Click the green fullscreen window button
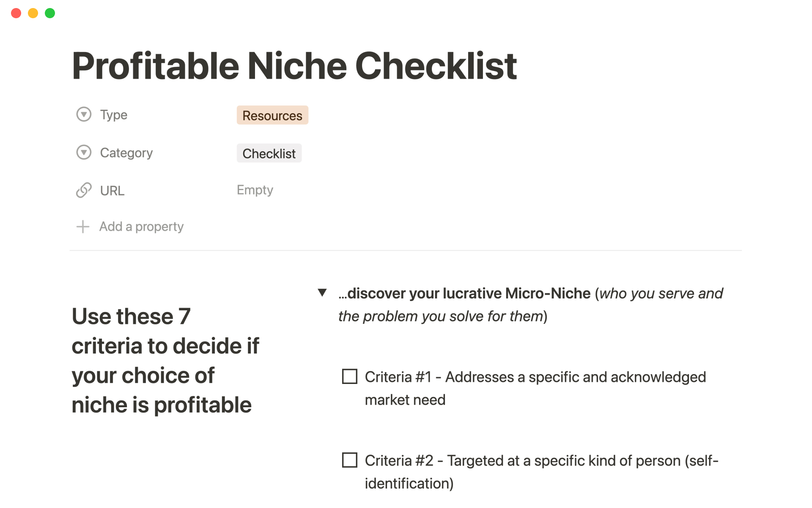 coord(50,13)
